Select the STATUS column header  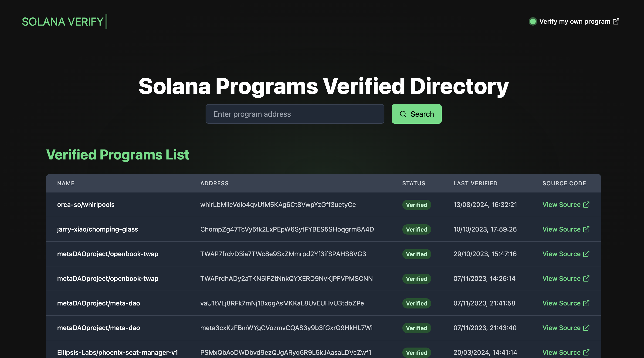point(414,183)
